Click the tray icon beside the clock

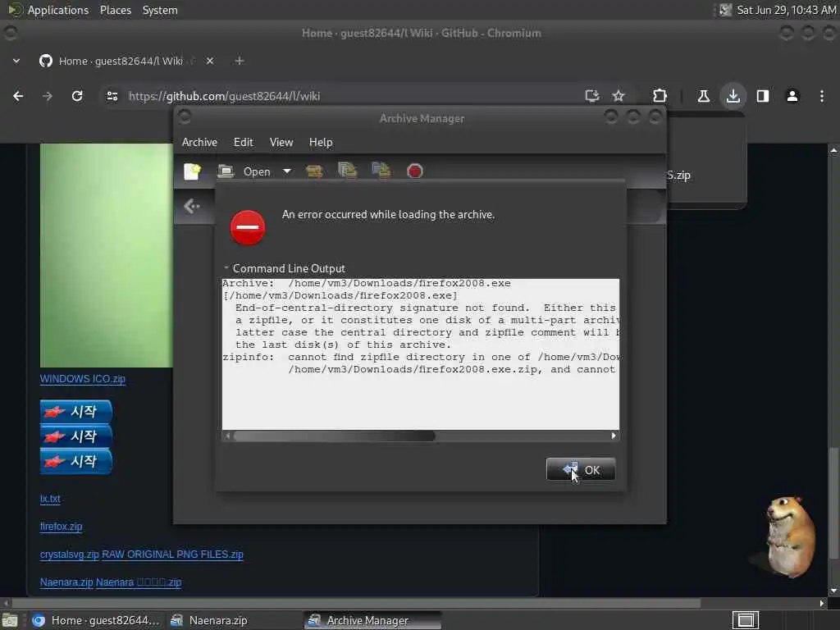[725, 10]
